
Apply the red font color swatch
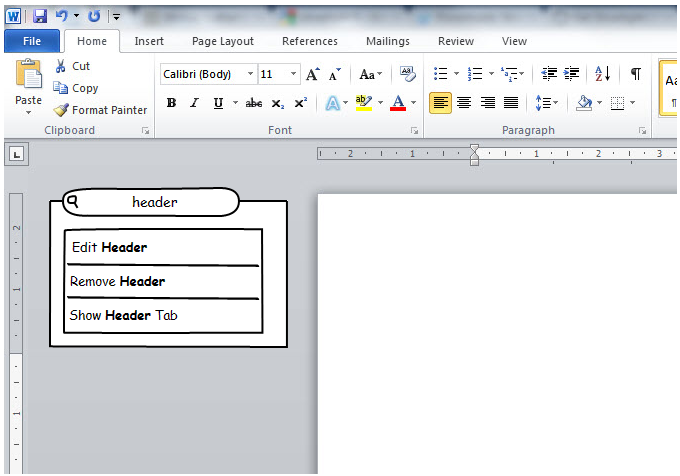tap(398, 103)
